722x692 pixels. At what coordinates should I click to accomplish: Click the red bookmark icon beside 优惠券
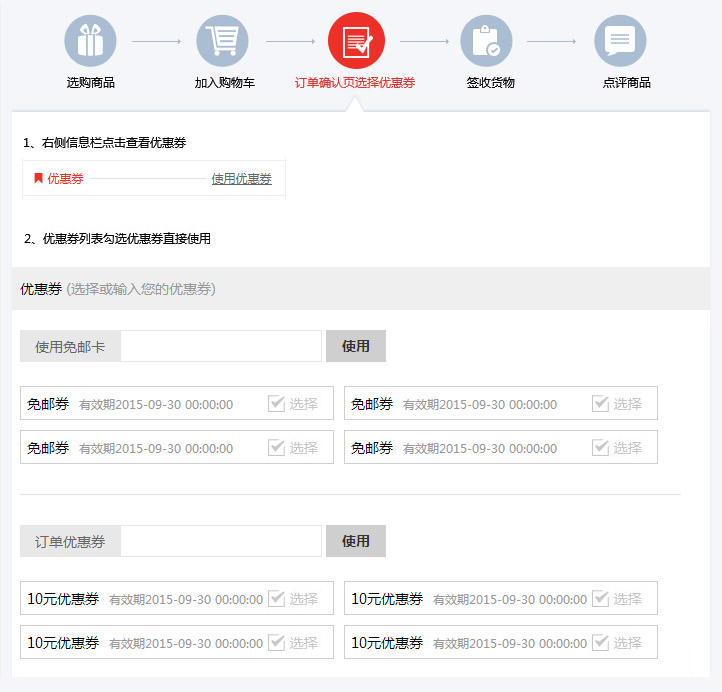(39, 178)
